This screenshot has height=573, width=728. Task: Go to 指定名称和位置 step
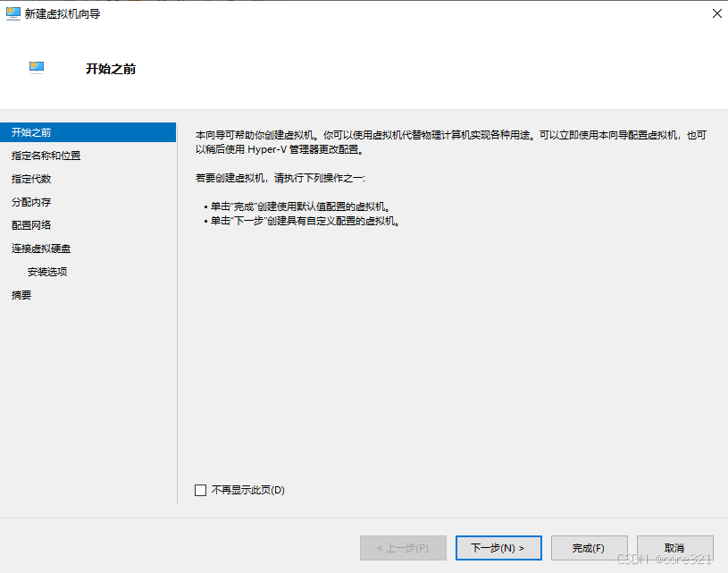click(x=46, y=156)
